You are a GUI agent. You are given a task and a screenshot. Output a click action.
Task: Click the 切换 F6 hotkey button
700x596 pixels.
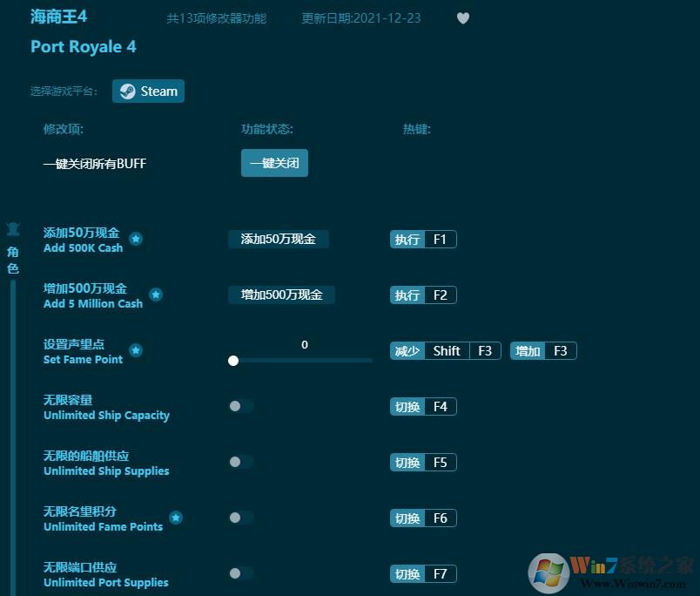pyautogui.click(x=423, y=518)
